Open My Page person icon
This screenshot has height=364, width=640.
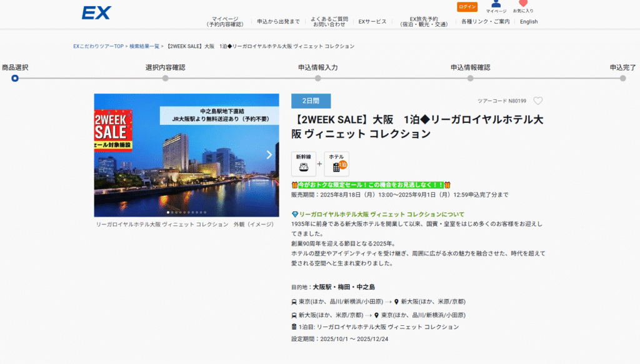click(x=496, y=4)
